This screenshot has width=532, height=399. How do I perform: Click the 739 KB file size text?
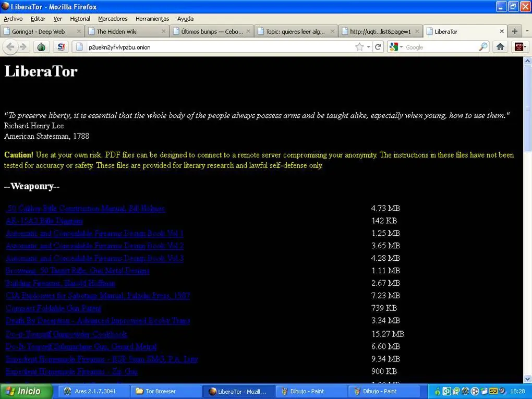(384, 308)
